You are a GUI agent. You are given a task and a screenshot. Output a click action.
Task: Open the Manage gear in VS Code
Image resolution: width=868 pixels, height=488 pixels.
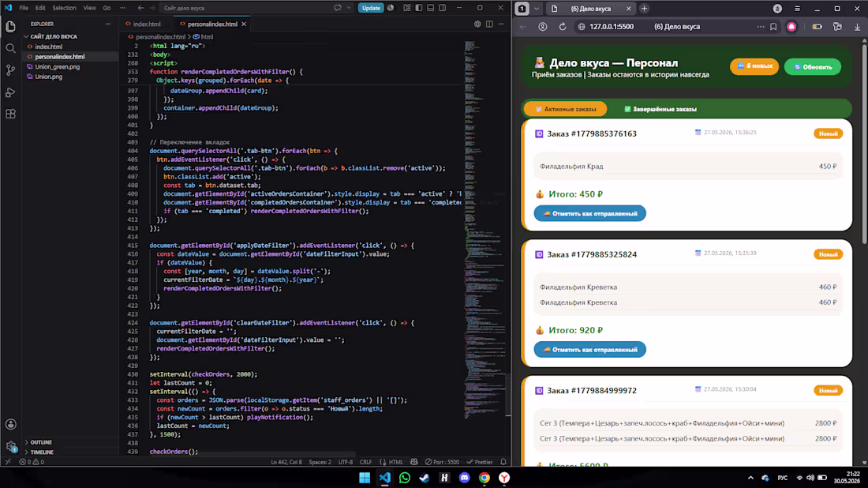coord(10,446)
